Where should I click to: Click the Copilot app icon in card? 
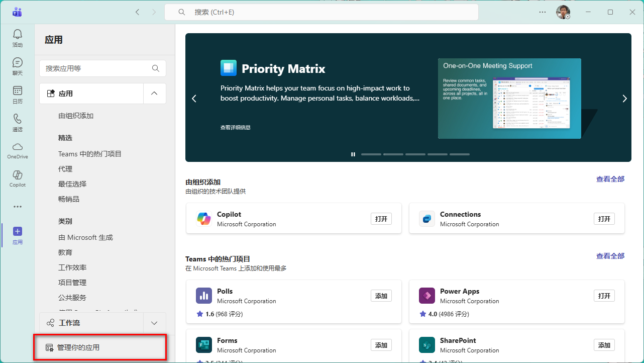(204, 219)
